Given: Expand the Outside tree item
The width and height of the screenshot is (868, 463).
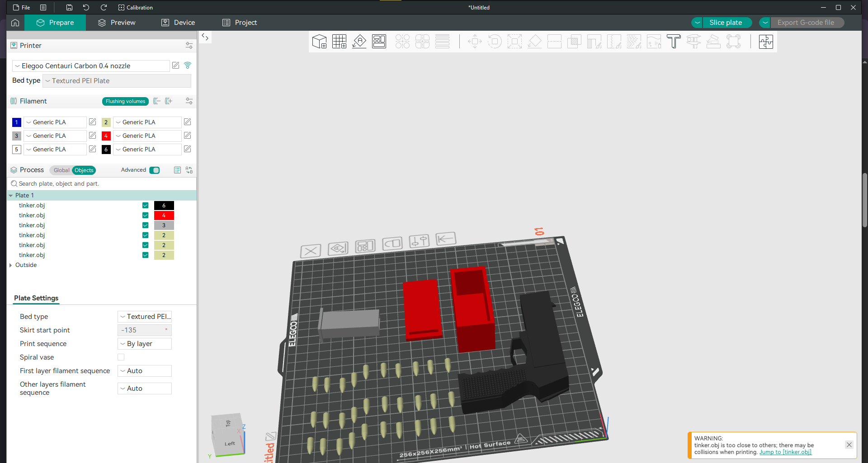Looking at the screenshot, I should (x=10, y=265).
